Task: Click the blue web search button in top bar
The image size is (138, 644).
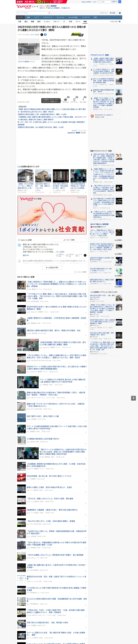Action: (x=120, y=2)
